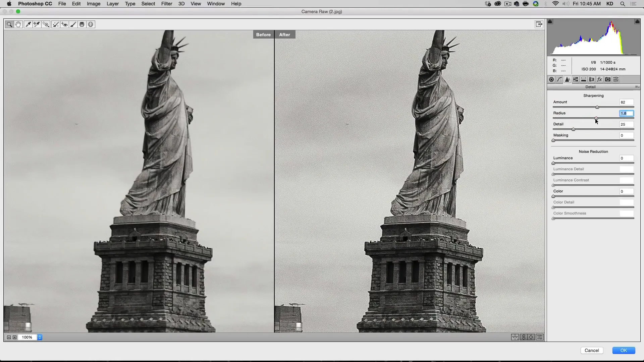Viewport: 644px width, 362px height.
Task: Open the Presets panel tab
Action: 616,79
